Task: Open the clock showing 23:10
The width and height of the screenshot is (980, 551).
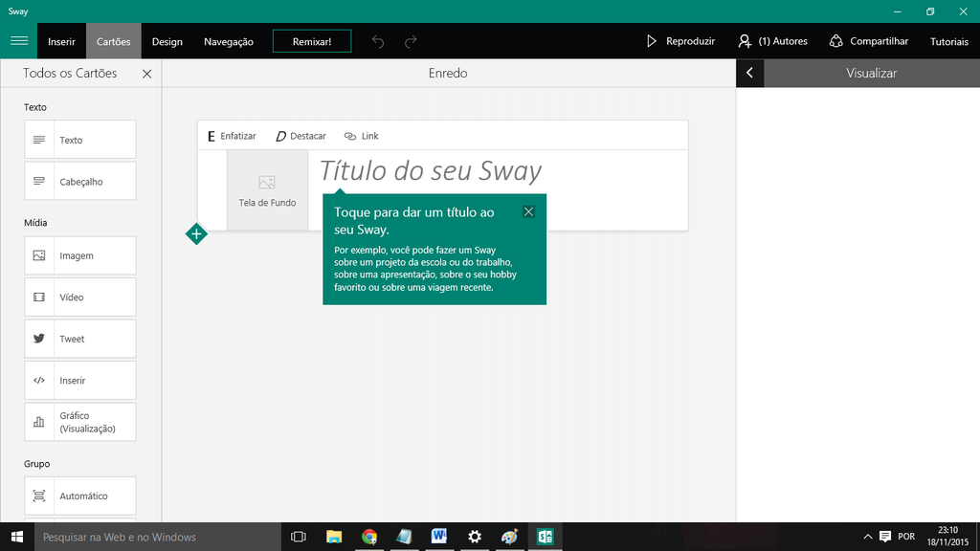Action: point(947,537)
